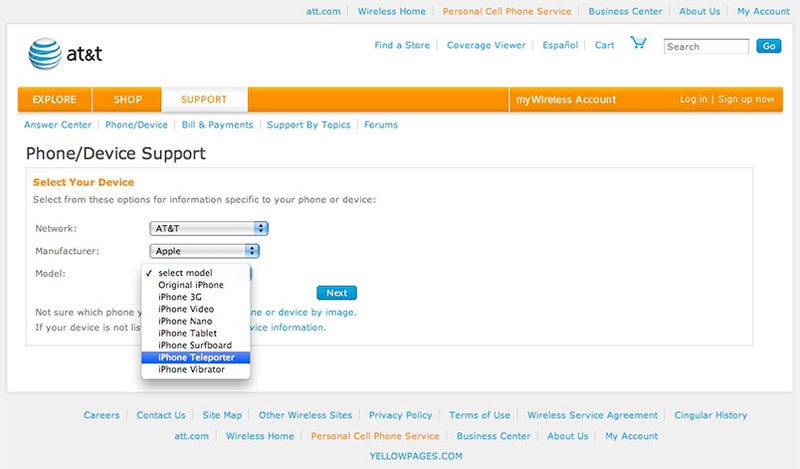Click Find a Store link
The image size is (800, 469).
[x=402, y=45]
